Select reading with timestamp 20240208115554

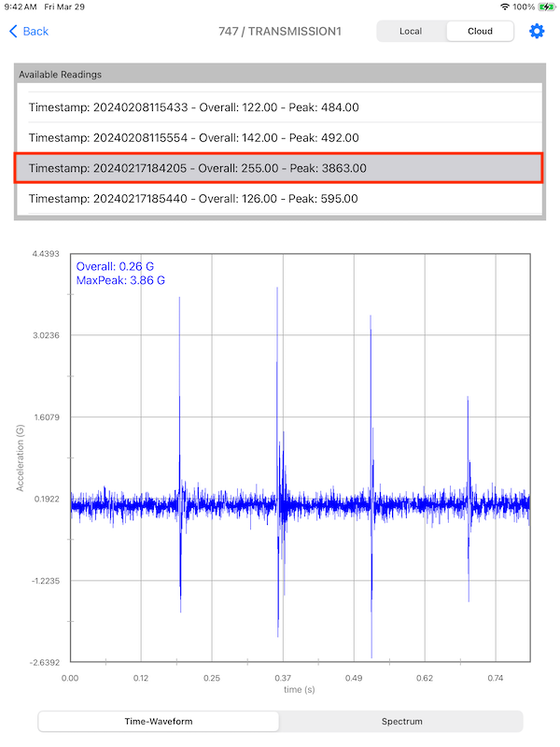pos(279,137)
